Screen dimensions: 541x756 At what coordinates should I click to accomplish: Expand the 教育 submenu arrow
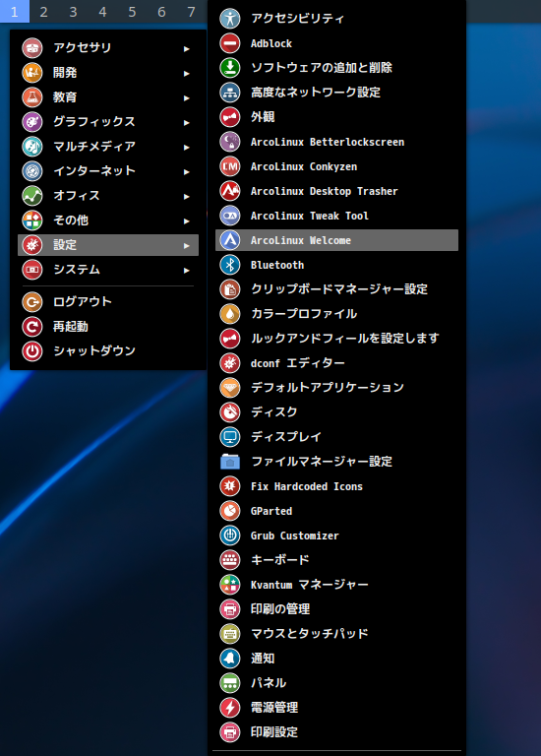tap(187, 97)
